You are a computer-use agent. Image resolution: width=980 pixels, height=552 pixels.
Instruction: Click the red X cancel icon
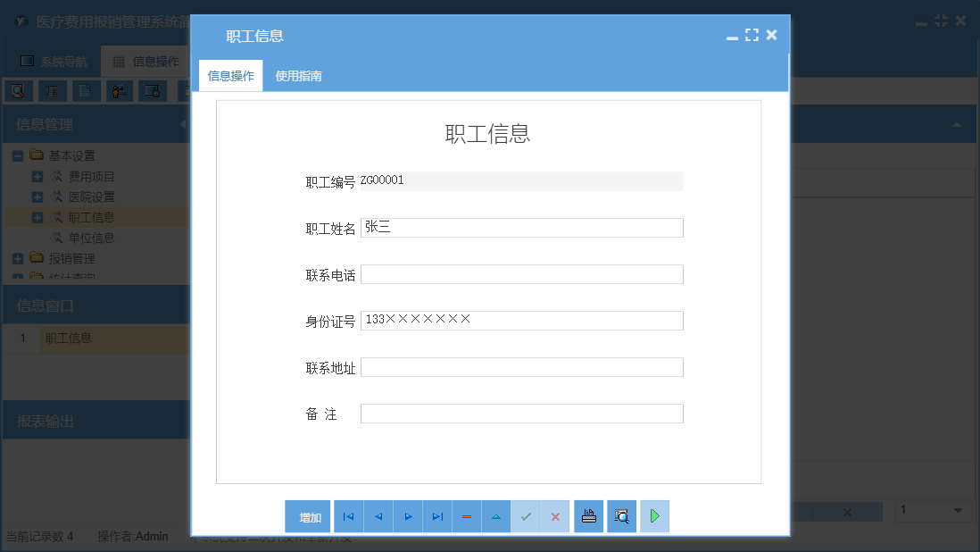(x=555, y=516)
